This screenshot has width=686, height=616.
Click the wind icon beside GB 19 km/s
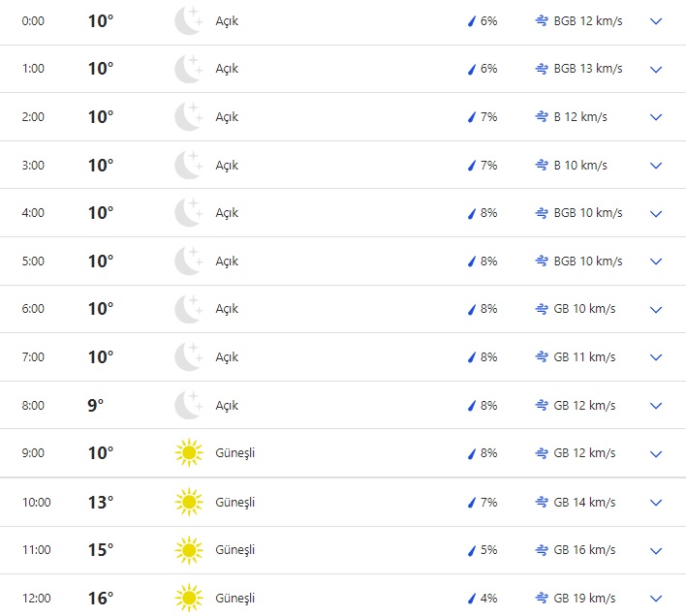542,598
